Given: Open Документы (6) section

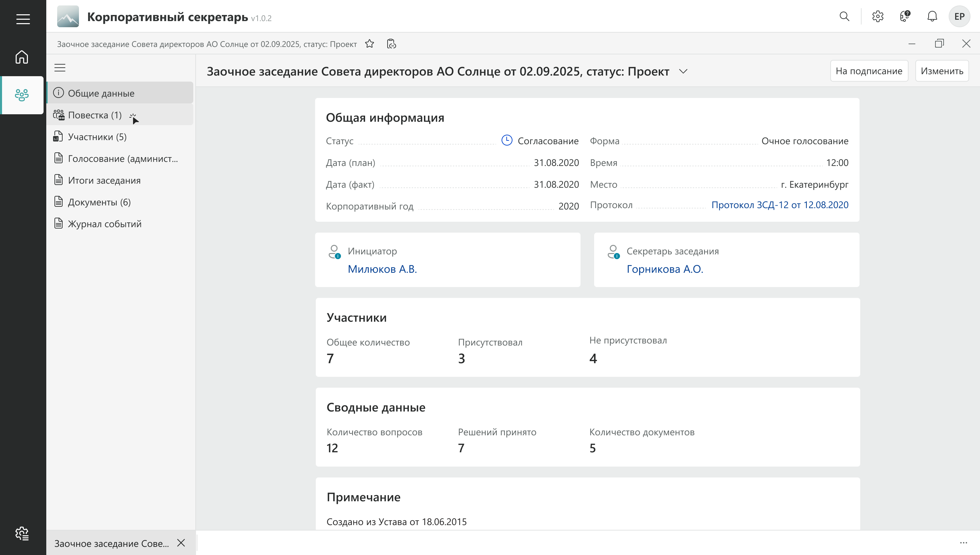Looking at the screenshot, I should (x=99, y=202).
